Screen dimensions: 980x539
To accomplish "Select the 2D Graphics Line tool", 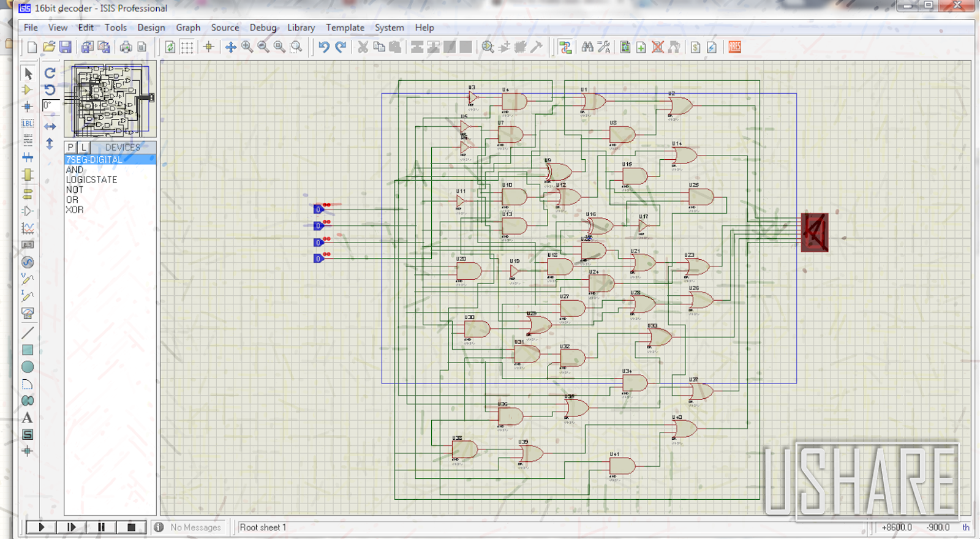I will (x=28, y=333).
